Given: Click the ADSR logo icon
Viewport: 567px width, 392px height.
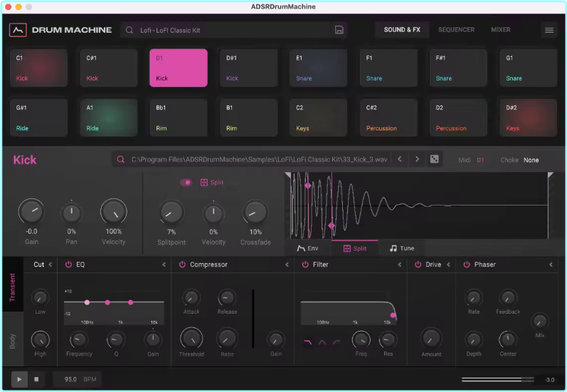Looking at the screenshot, I should point(18,30).
